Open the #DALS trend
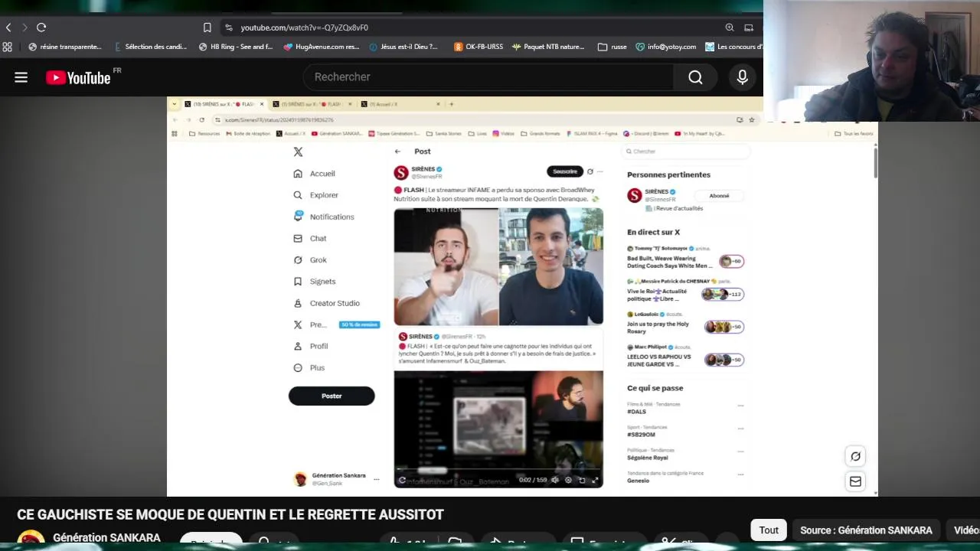Image resolution: width=980 pixels, height=551 pixels. pyautogui.click(x=636, y=412)
